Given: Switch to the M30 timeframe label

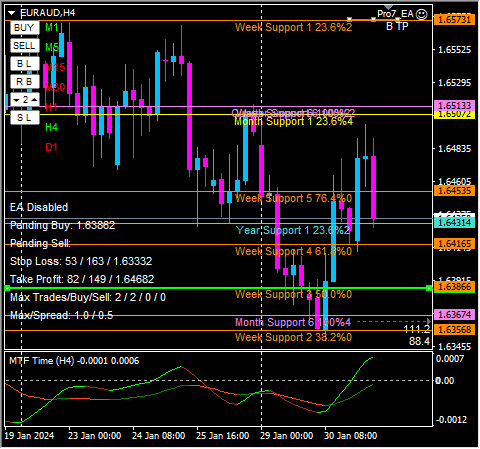Looking at the screenshot, I should tap(55, 87).
